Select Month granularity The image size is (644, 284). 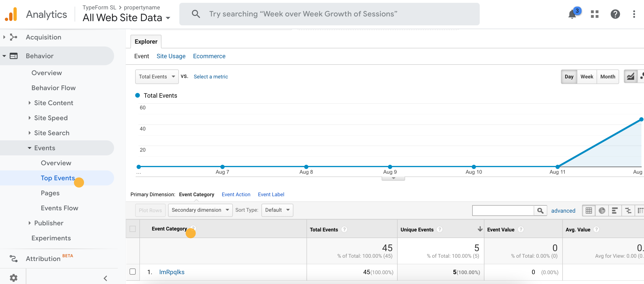tap(608, 77)
